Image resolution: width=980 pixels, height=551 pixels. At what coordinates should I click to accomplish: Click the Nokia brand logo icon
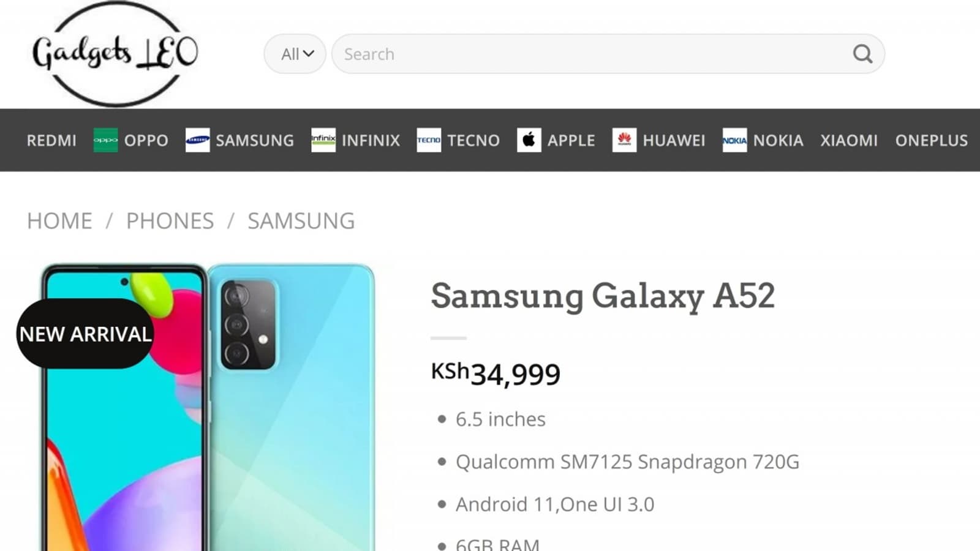pyautogui.click(x=734, y=140)
